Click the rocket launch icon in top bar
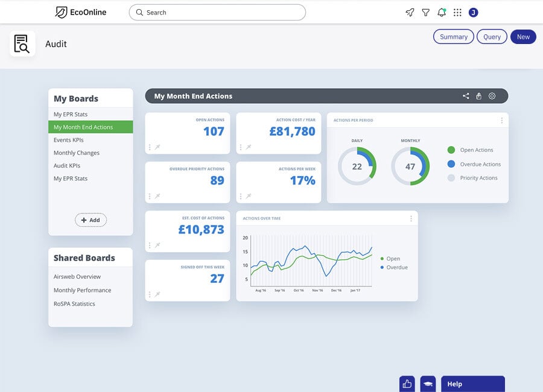The height and width of the screenshot is (392, 543). [x=410, y=13]
